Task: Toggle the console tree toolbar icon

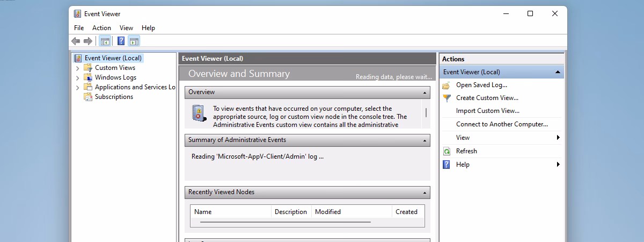Action: (105, 41)
